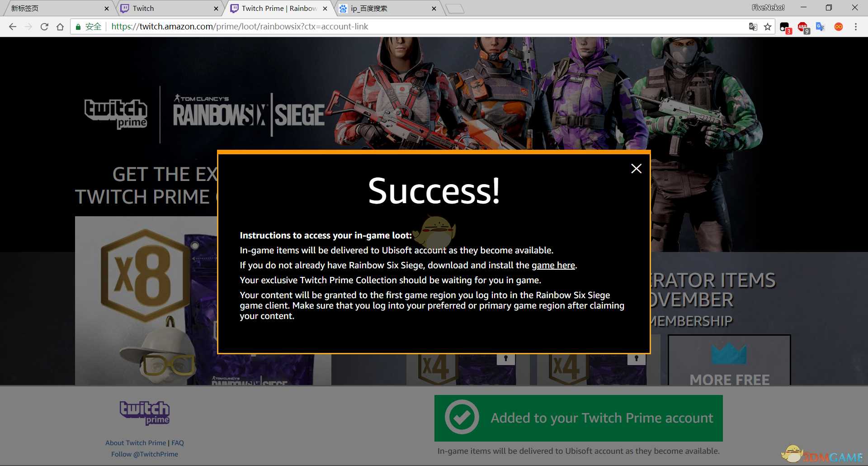
Task: Bookmark this page with the star icon
Action: point(768,27)
